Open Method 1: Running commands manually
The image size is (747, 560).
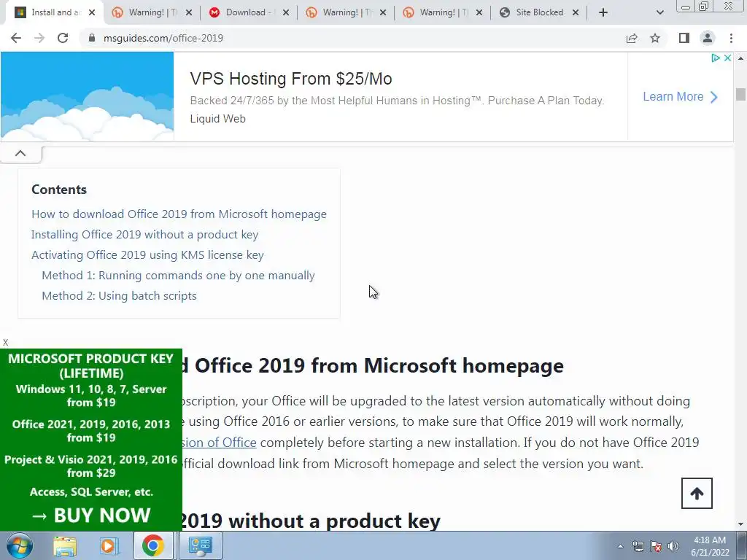coord(178,275)
